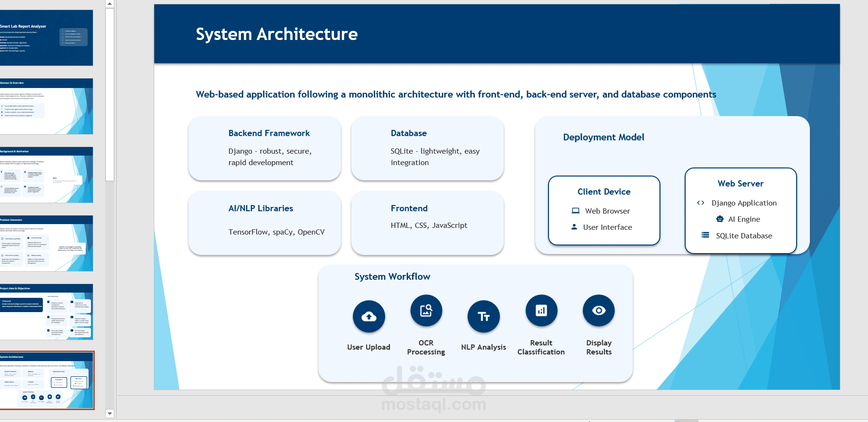Select the System Architecture slide thumbnail
Screen dimensions: 868x422
[x=46, y=380]
